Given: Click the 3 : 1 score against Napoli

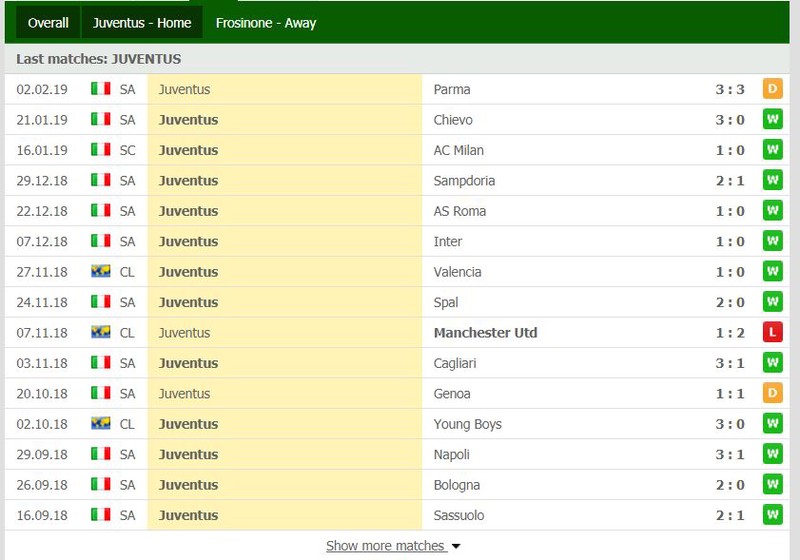Looking at the screenshot, I should coord(730,454).
